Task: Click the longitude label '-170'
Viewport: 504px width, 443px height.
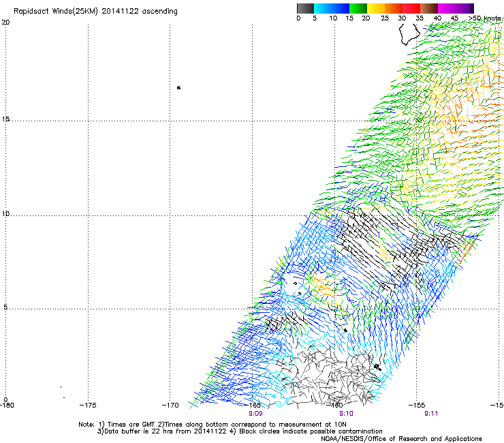Action: click(170, 405)
